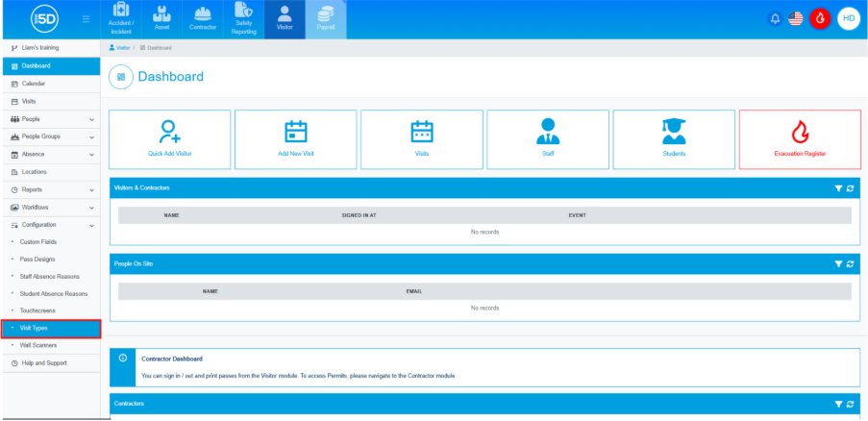The image size is (868, 421).
Task: Refresh the People On Site panel
Action: click(850, 264)
